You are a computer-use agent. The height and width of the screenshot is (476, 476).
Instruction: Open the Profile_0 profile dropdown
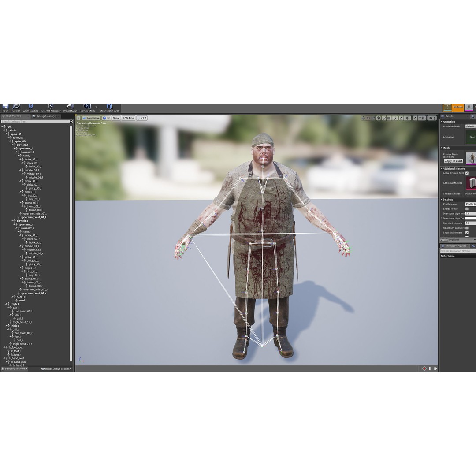tap(462, 240)
